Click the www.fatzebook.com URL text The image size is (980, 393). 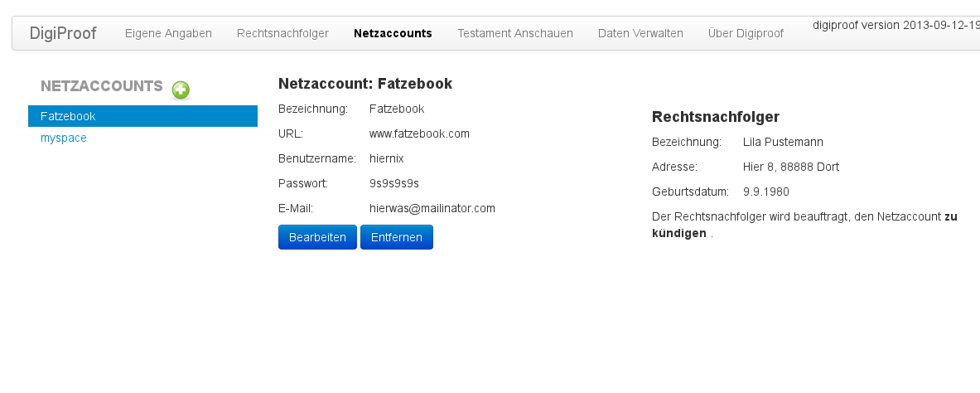click(419, 133)
